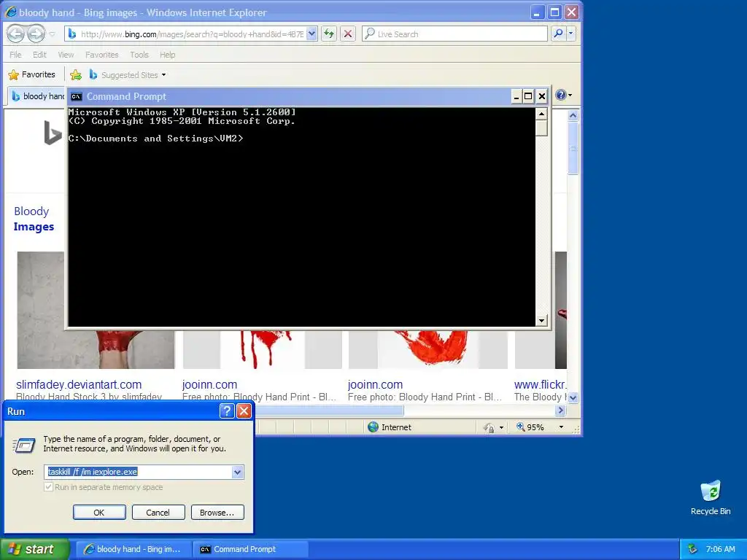
Task: Click the Command Prompt scrollbar down arrow
Action: [541, 321]
